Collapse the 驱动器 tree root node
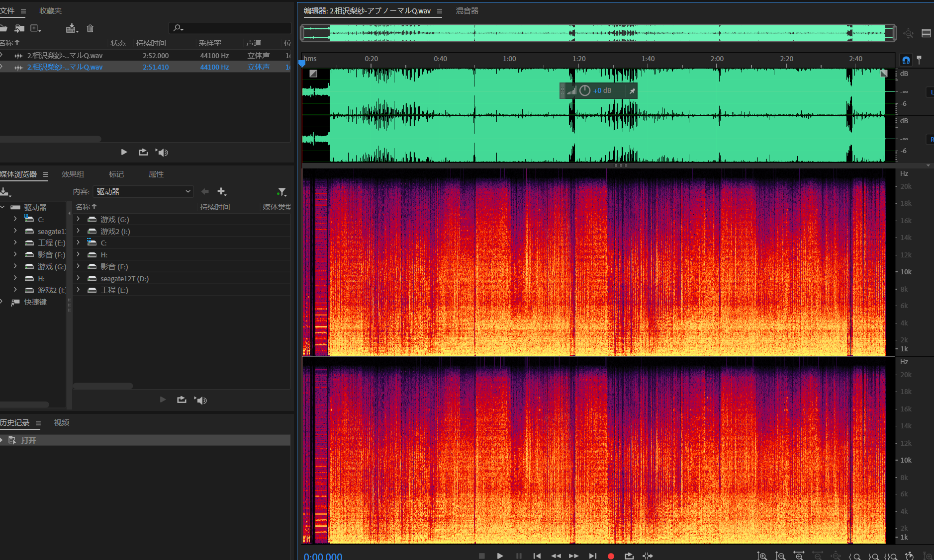934x560 pixels. 3,207
